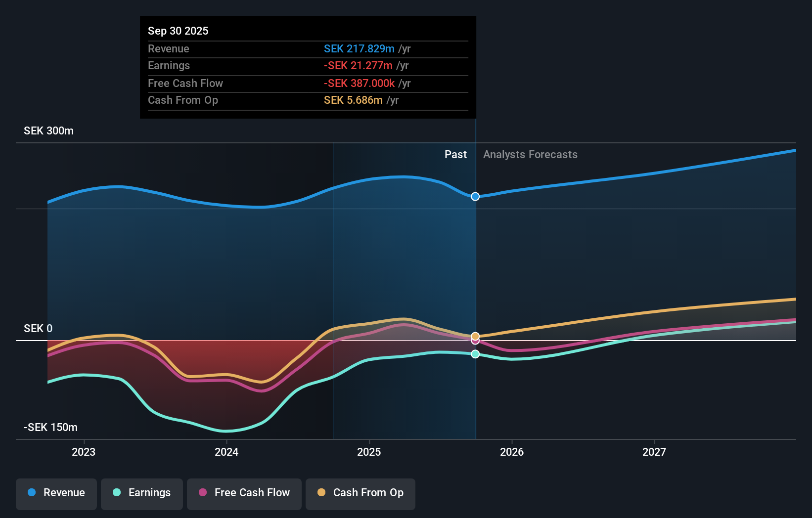Toggle the Earnings series visibility

pyautogui.click(x=141, y=493)
